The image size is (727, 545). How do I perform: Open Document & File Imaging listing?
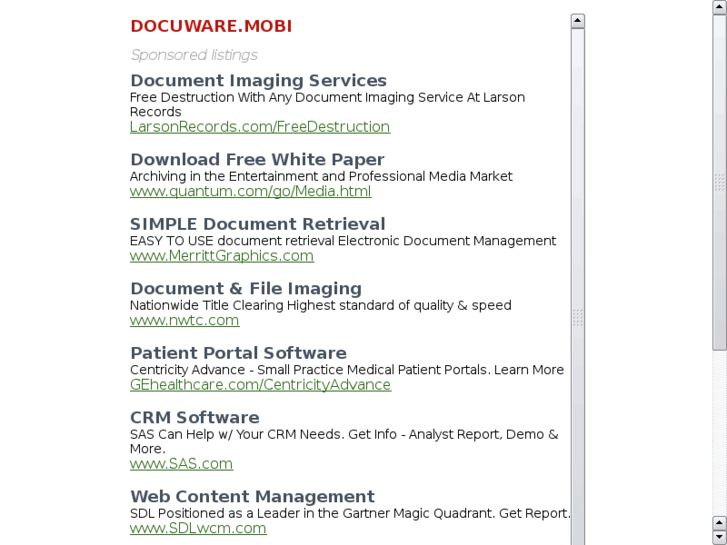(246, 289)
